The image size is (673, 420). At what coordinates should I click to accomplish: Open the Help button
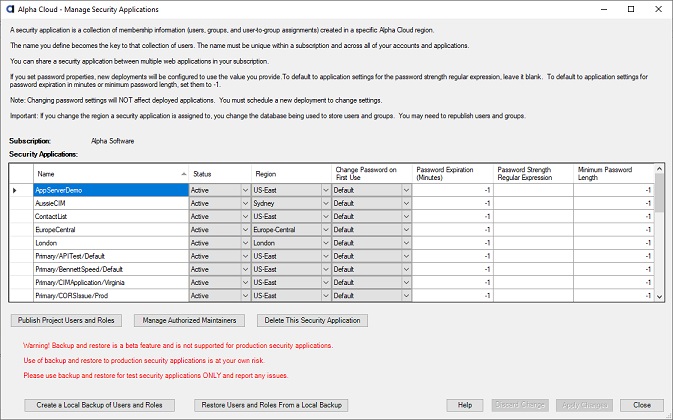tap(465, 405)
